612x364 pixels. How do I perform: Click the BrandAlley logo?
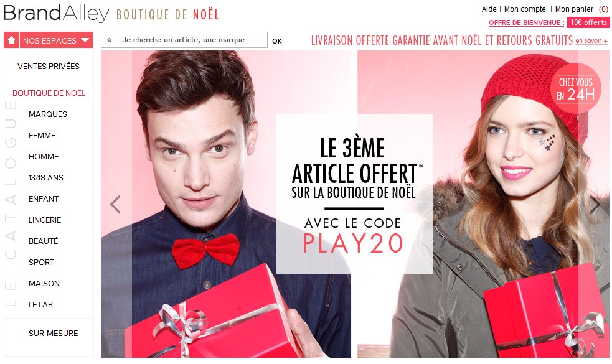click(x=56, y=12)
